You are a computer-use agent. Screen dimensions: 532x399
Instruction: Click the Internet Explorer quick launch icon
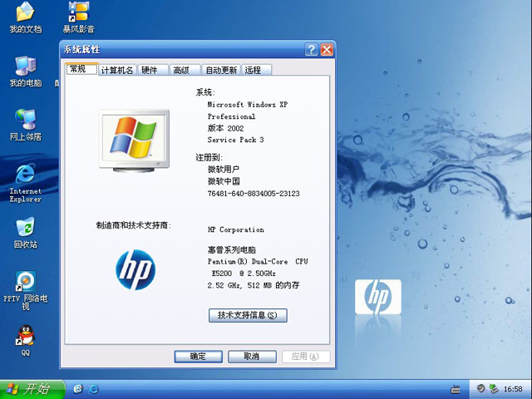[94, 389]
